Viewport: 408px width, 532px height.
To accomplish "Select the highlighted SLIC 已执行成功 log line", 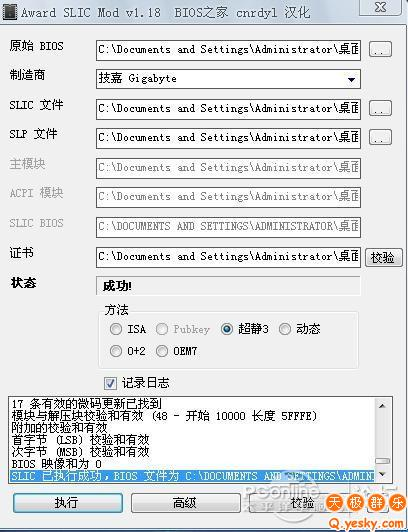I will (x=192, y=476).
